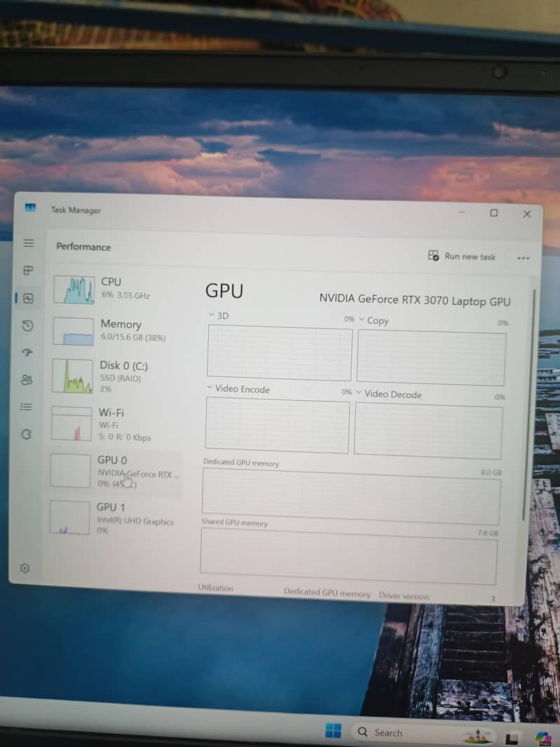Click the Disk 0 activity mini graph

(72, 376)
